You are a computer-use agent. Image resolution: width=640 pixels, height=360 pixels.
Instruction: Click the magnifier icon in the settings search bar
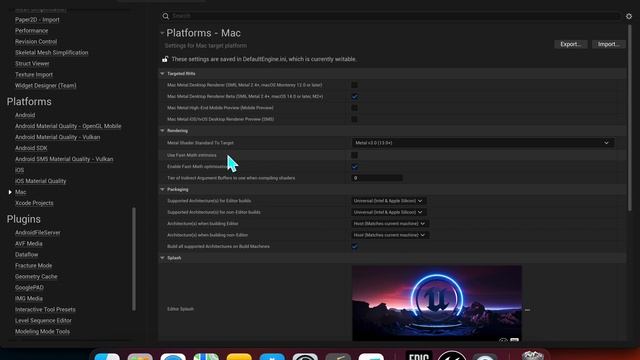point(166,16)
